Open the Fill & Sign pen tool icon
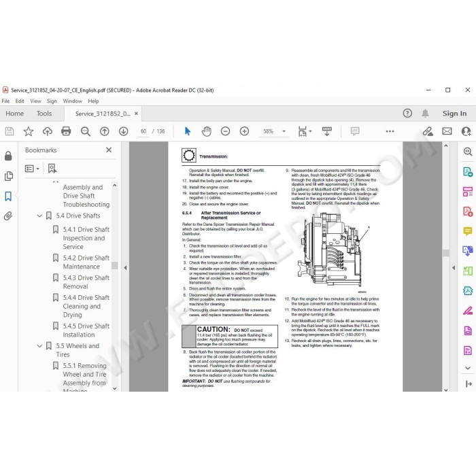The height and width of the screenshot is (476, 476). 468,311
